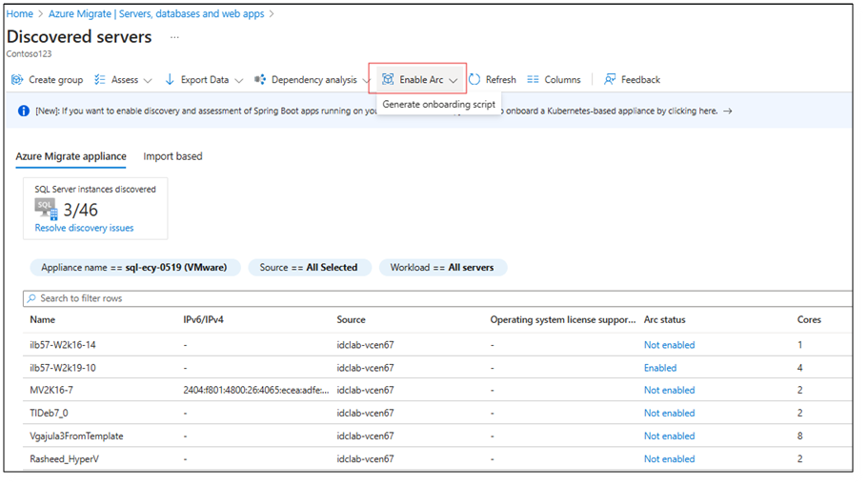
Task: Click Enabled status for ilb57-W2k19-10
Action: 660,368
